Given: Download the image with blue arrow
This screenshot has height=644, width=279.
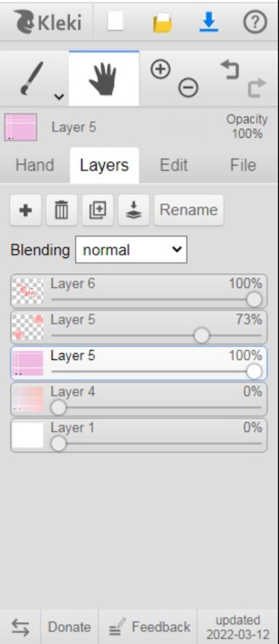Looking at the screenshot, I should tap(209, 22).
